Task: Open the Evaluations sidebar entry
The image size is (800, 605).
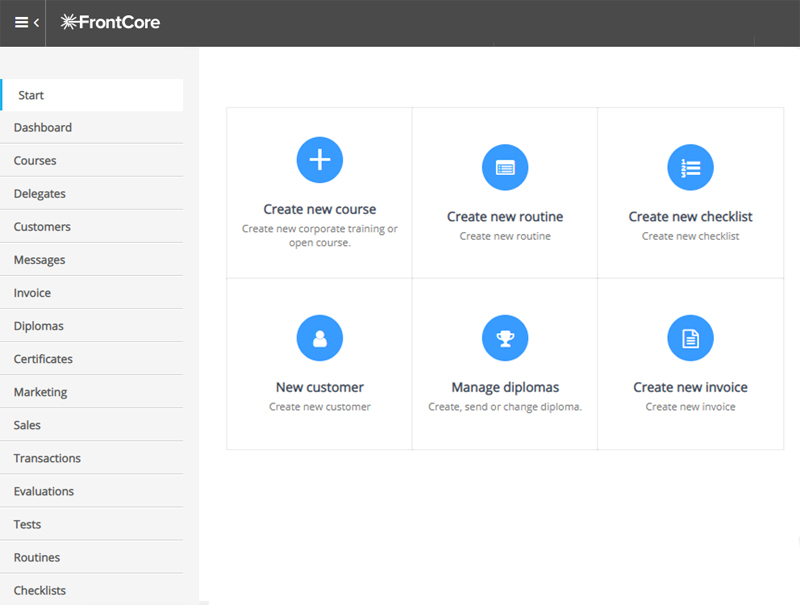Action: [x=44, y=491]
